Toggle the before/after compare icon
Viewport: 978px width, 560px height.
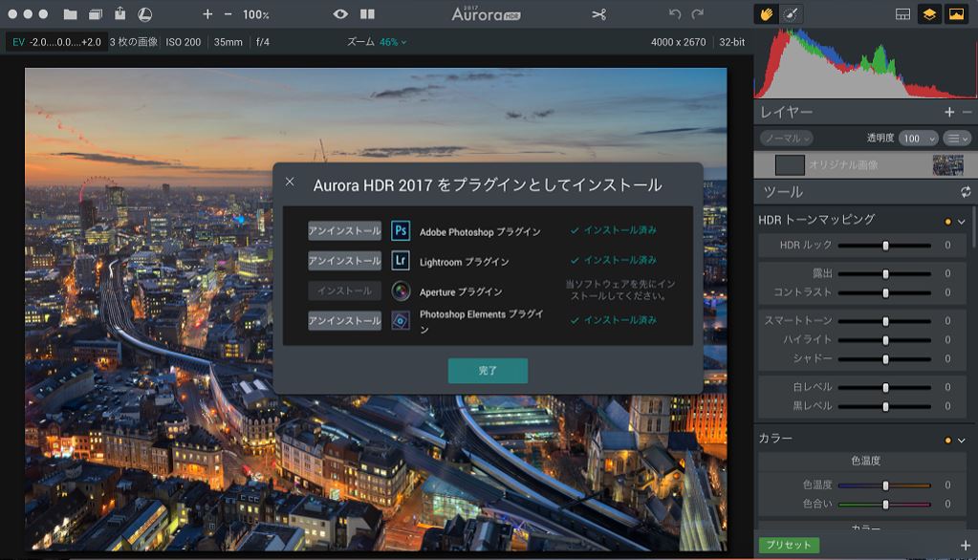(x=368, y=13)
